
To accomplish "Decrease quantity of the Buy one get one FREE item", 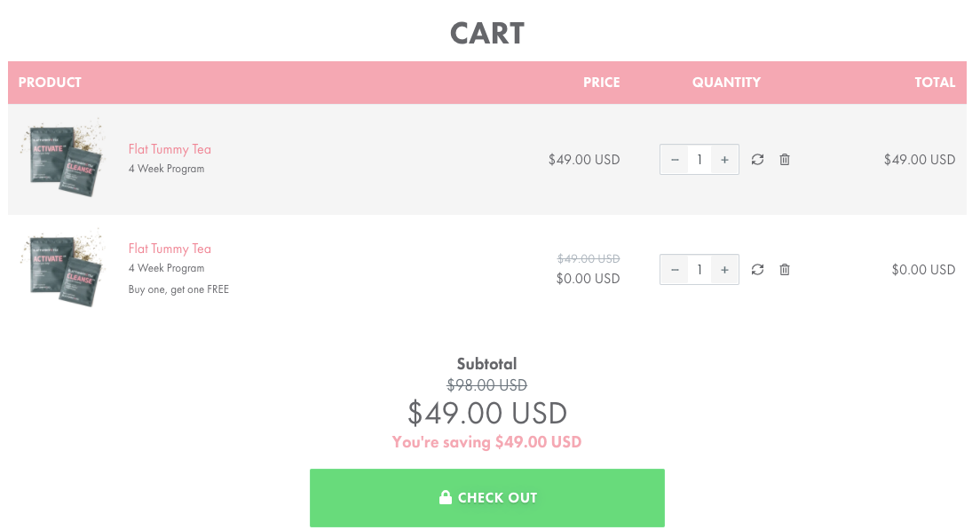I will (675, 269).
